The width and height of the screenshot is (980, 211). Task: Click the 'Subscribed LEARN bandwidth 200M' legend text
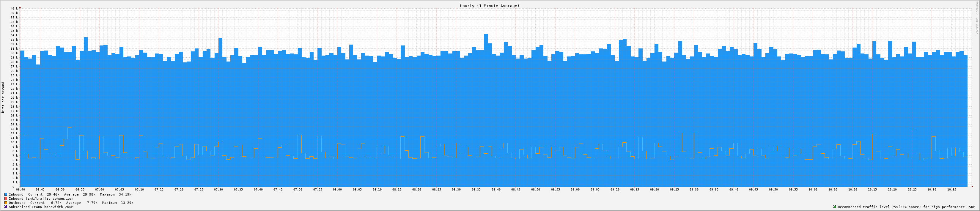[x=41, y=207]
